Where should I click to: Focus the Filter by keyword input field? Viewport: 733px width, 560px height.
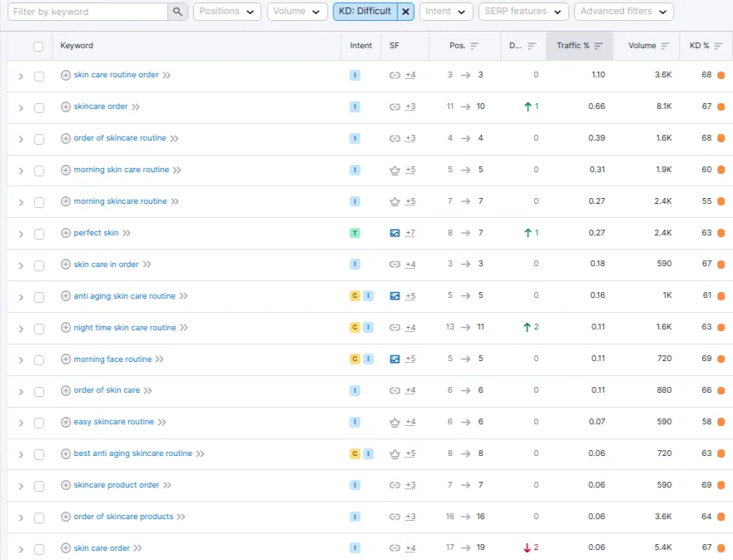[x=88, y=12]
